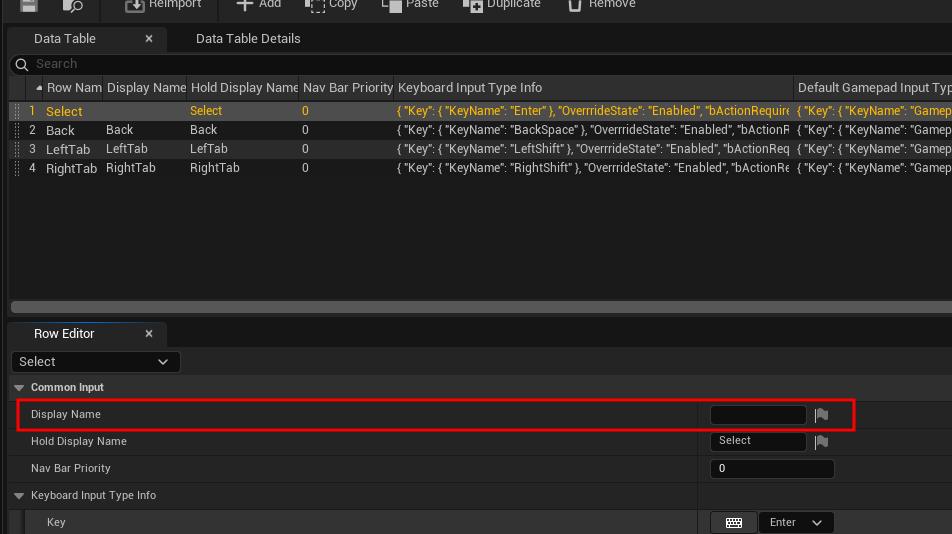Collapse the Keyboard Input Type Info section
The height and width of the screenshot is (534, 952).
pos(19,496)
